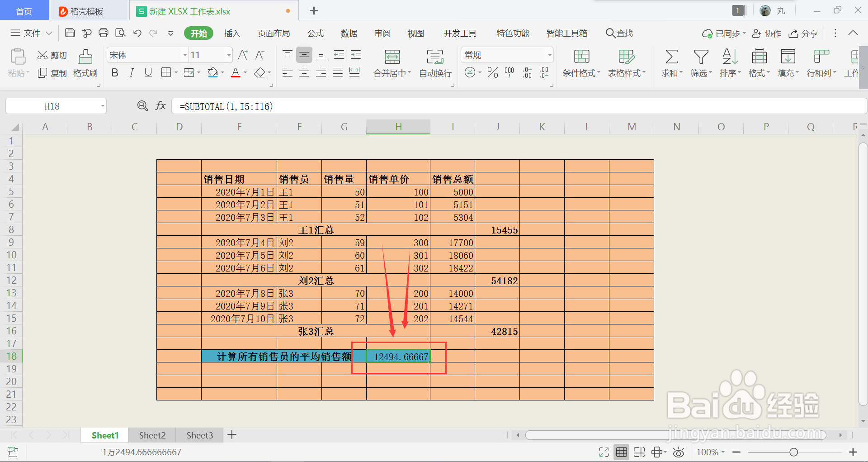Screen dimensions: 868x462
Task: Open the fill color dropdown arrow
Action: coord(222,73)
